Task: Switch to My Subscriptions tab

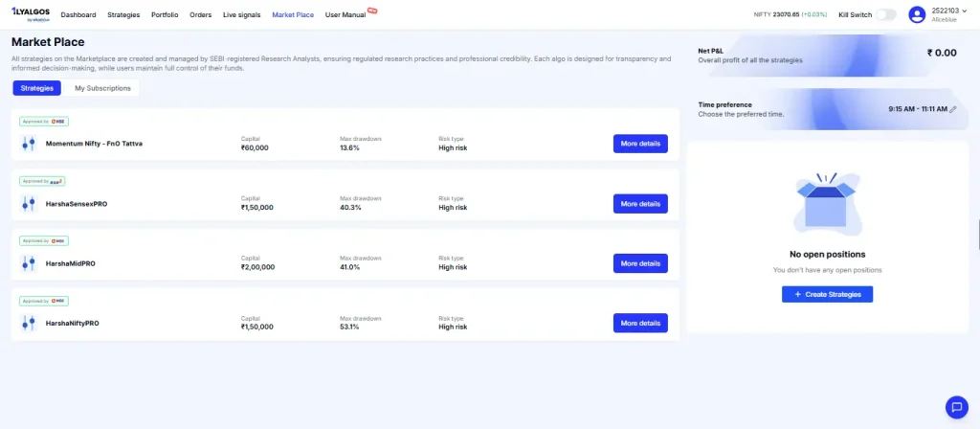Action: pos(103,88)
